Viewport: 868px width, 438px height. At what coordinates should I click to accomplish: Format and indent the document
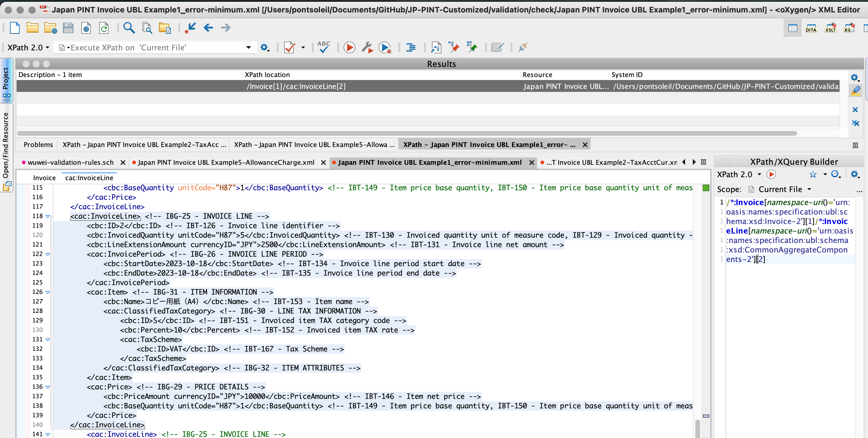pos(411,47)
